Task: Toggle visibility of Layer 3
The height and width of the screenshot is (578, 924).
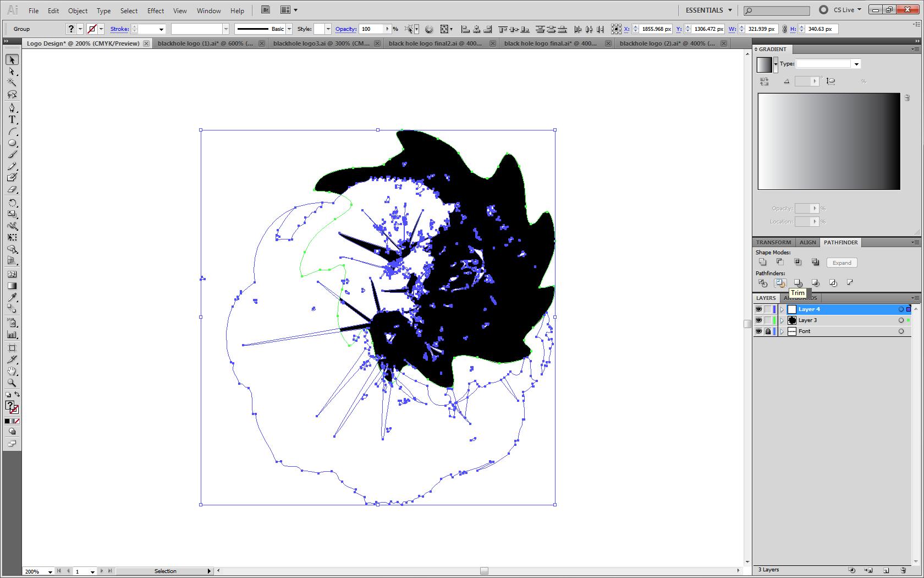Action: 759,320
